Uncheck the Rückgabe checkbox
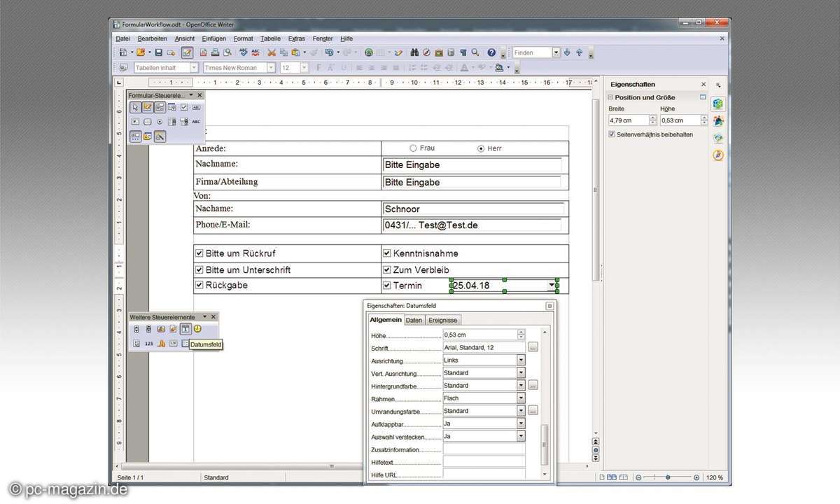The image size is (840, 504). coord(199,285)
